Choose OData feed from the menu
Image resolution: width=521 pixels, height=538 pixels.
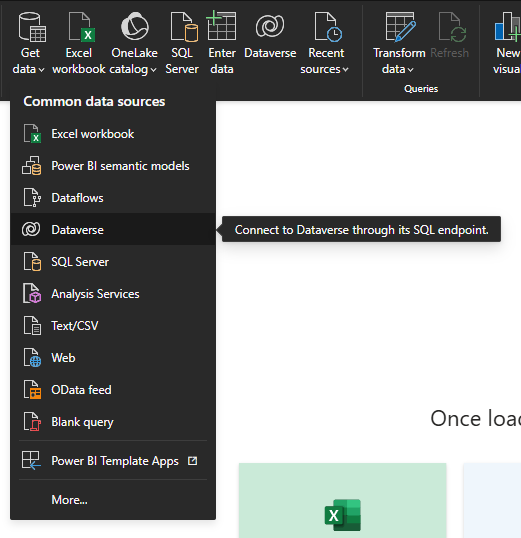coord(113,390)
